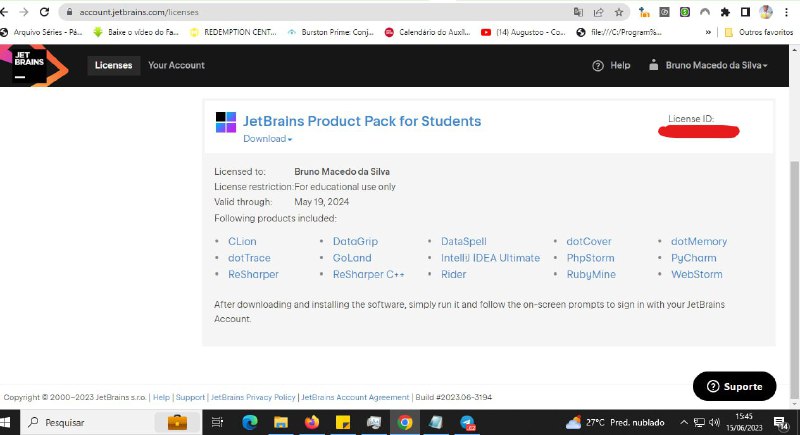
Task: Click the gray arch-shaped extension icon
Action: click(x=705, y=12)
